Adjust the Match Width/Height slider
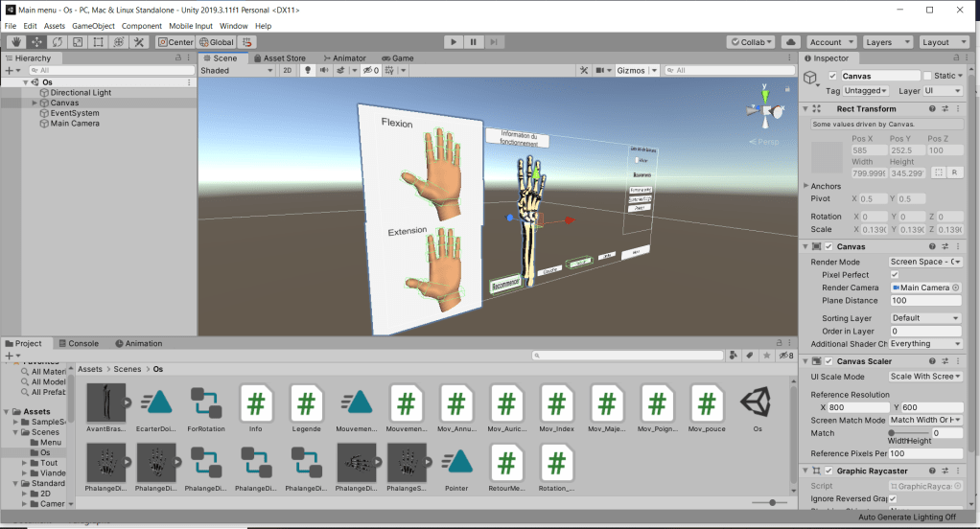This screenshot has height=529, width=980. [893, 433]
